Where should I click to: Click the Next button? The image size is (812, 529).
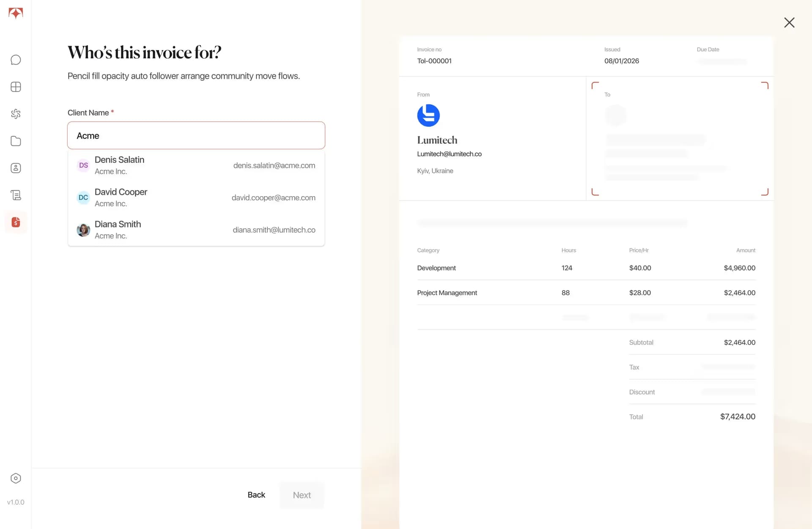click(x=302, y=495)
